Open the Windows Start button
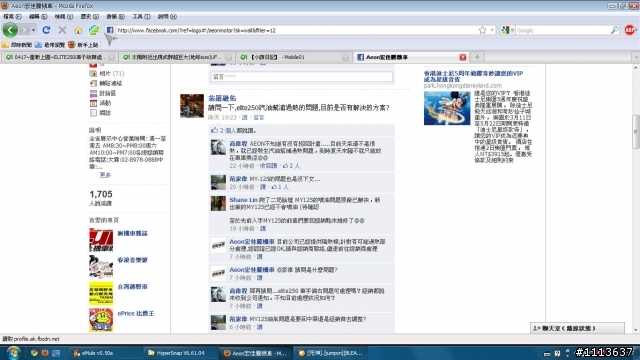Screen dimensions: 640x360 [x=13, y=353]
